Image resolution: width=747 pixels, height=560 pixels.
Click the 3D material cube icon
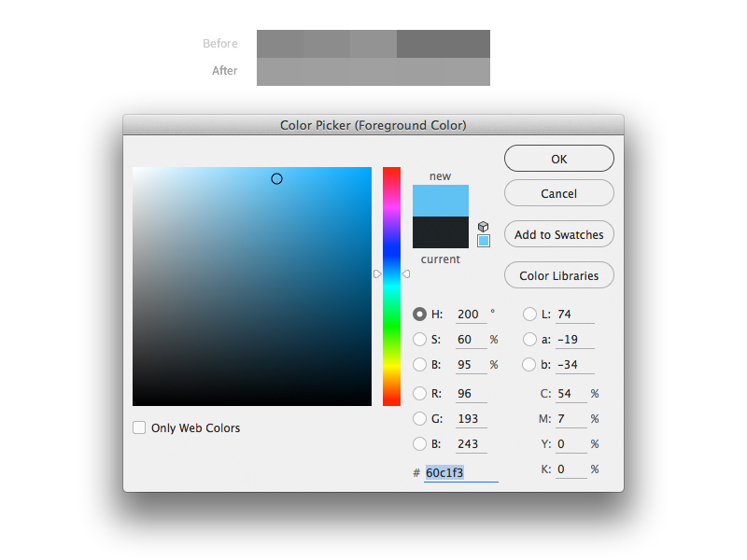[x=484, y=226]
